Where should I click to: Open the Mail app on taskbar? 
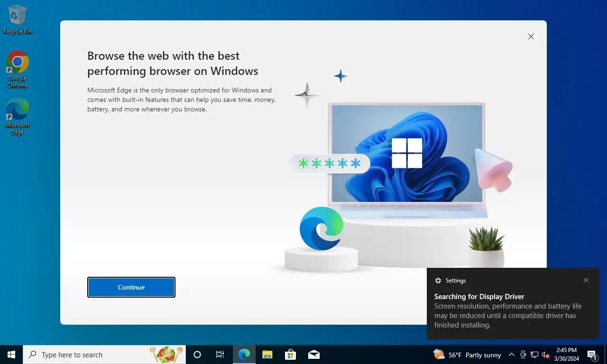(x=314, y=355)
